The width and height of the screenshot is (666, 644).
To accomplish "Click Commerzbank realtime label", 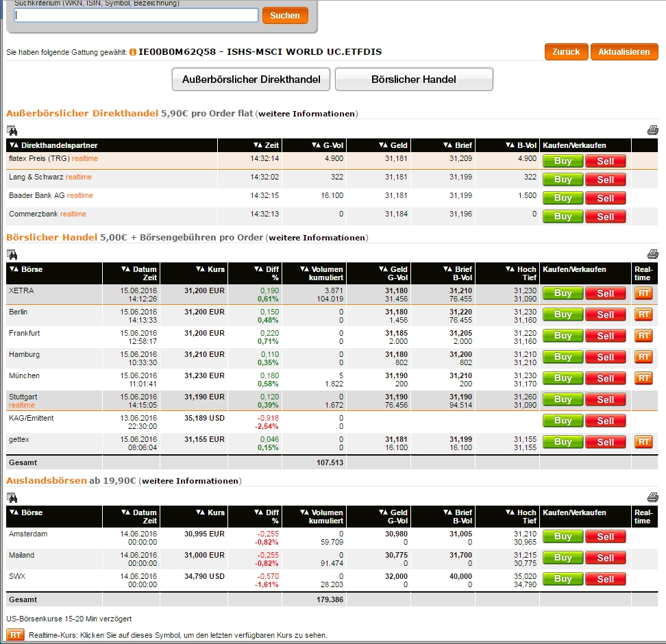I will click(73, 214).
